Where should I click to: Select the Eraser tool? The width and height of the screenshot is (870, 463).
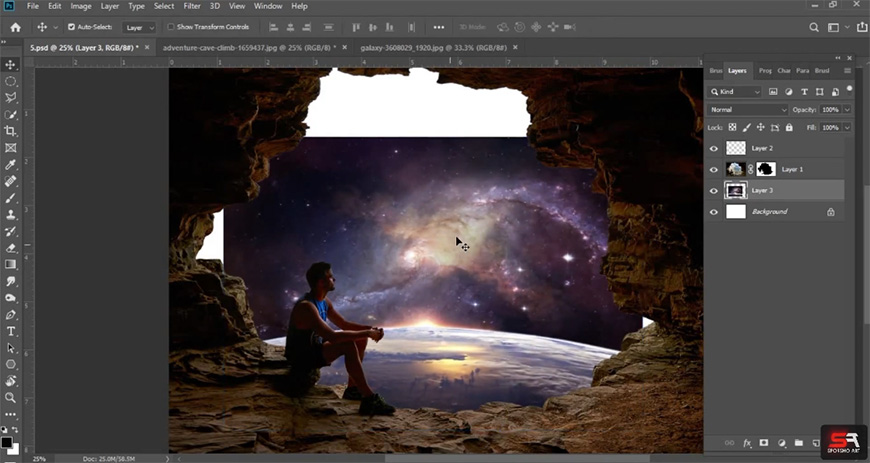click(x=10, y=248)
